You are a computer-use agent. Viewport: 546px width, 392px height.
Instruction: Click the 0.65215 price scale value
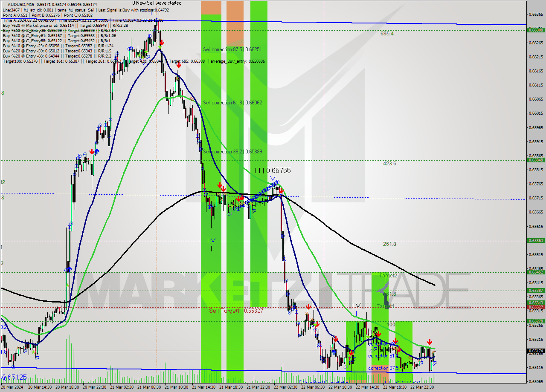tap(536, 339)
